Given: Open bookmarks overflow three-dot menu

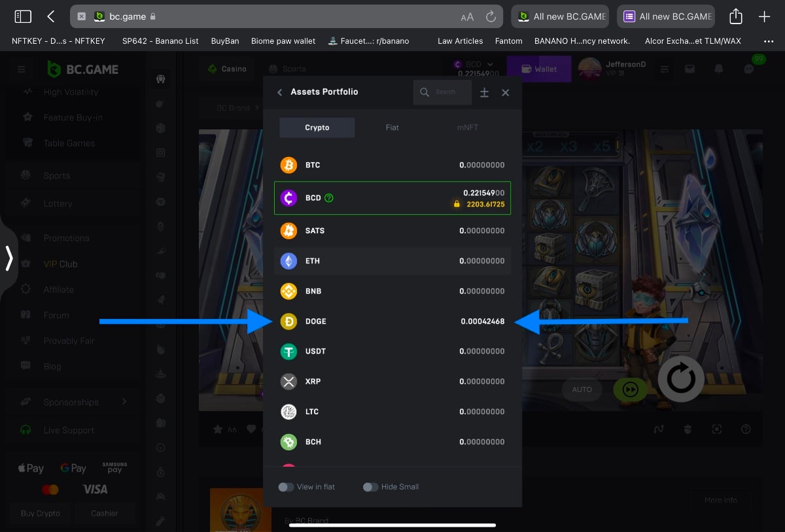Looking at the screenshot, I should click(768, 41).
